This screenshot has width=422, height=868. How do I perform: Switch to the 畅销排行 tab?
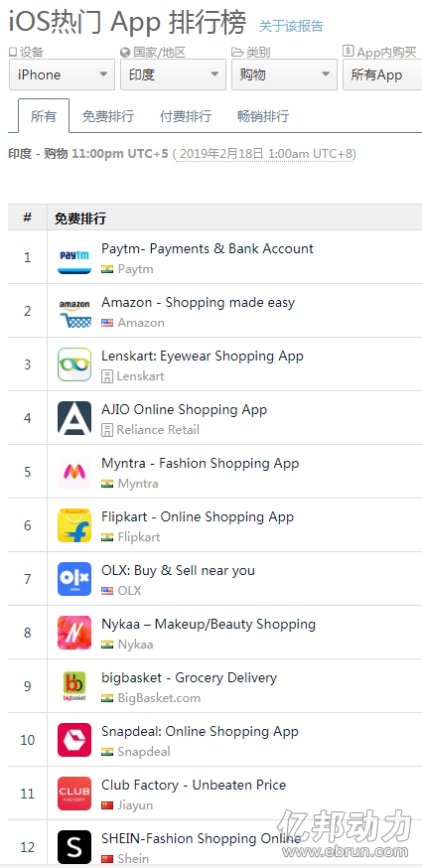coord(263,116)
